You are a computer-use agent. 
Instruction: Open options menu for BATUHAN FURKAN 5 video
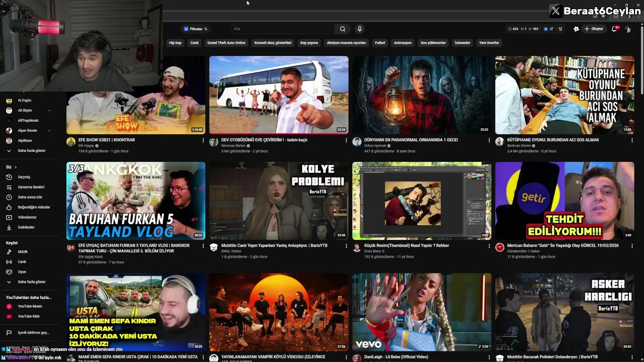(203, 246)
